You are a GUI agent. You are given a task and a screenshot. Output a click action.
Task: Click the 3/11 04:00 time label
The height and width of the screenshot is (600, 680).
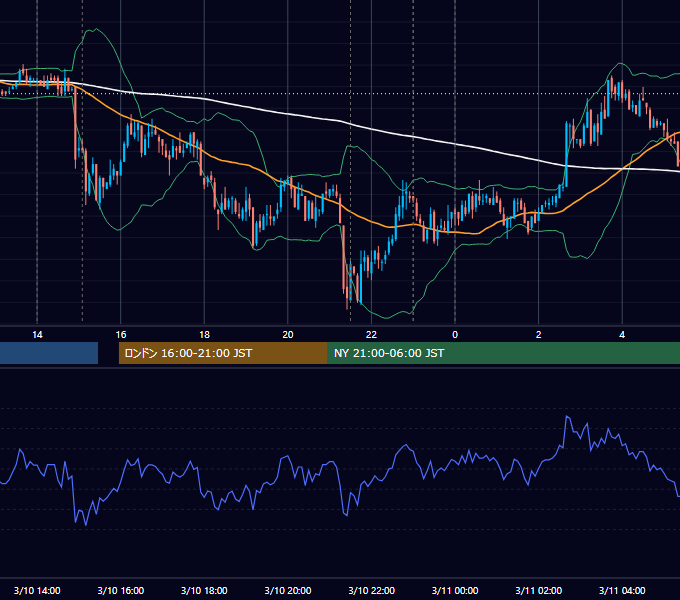coord(622,590)
